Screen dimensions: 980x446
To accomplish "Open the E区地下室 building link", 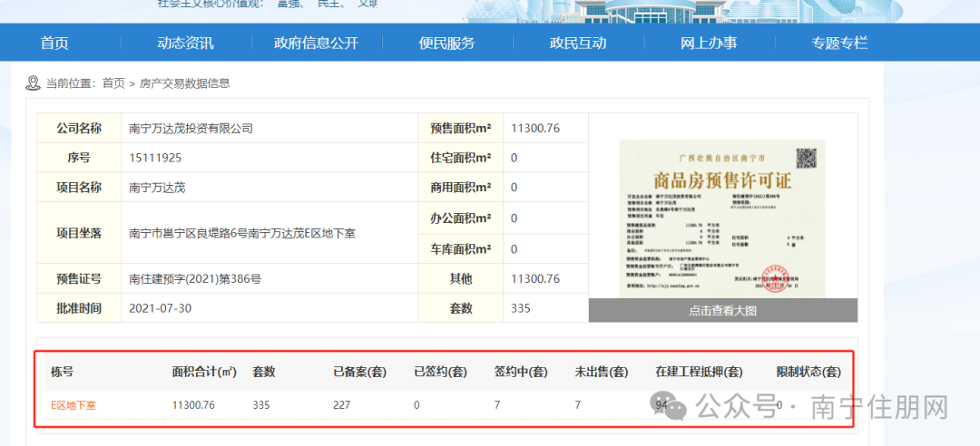I will 73,405.
